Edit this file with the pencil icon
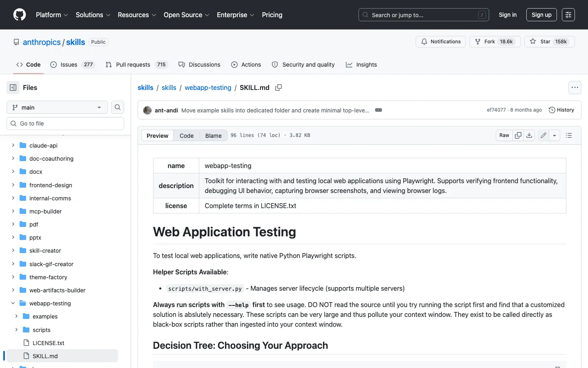 click(x=543, y=135)
